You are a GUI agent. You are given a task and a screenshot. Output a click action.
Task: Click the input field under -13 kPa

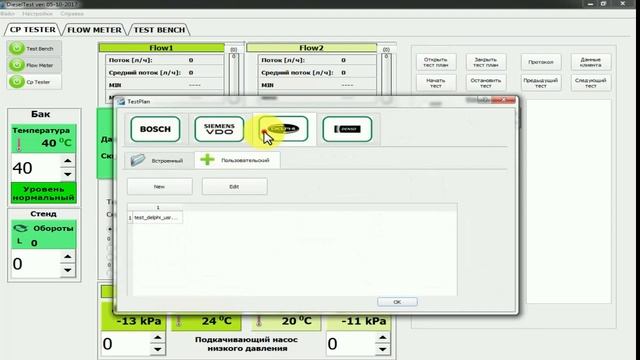(x=125, y=344)
